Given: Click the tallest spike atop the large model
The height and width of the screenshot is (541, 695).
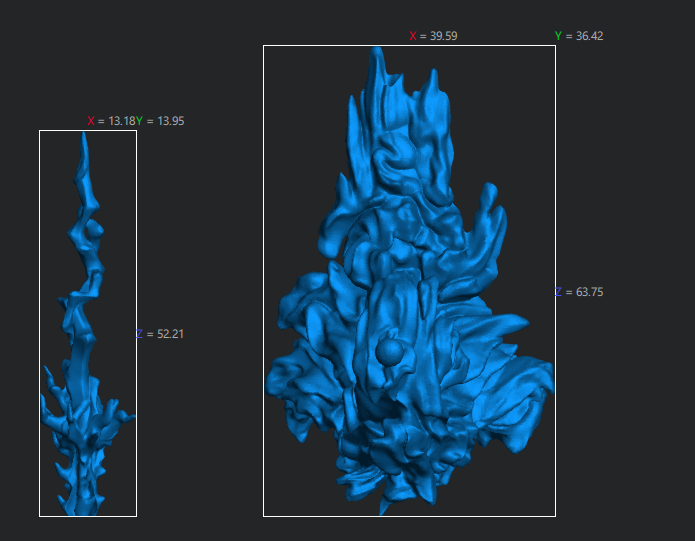Looking at the screenshot, I should click(x=377, y=60).
